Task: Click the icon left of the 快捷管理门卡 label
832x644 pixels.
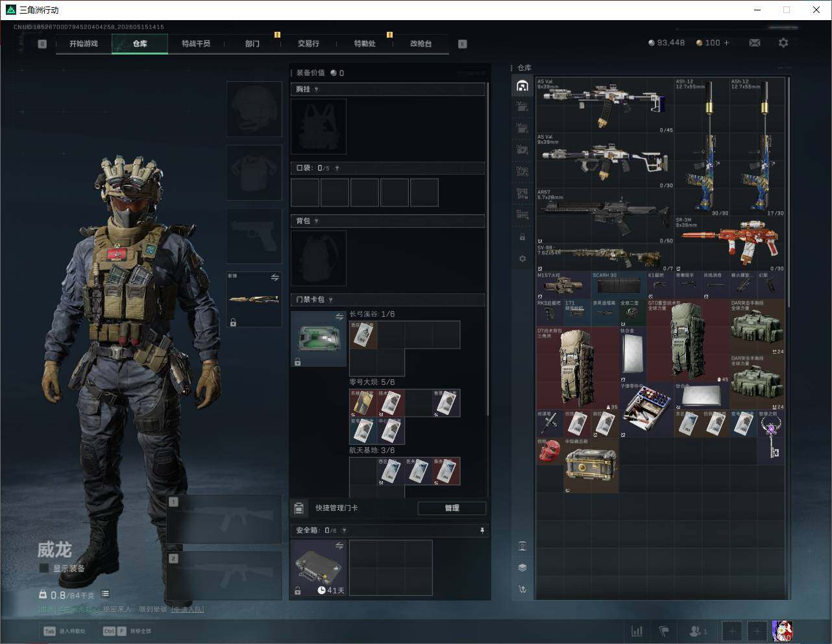Action: click(299, 508)
